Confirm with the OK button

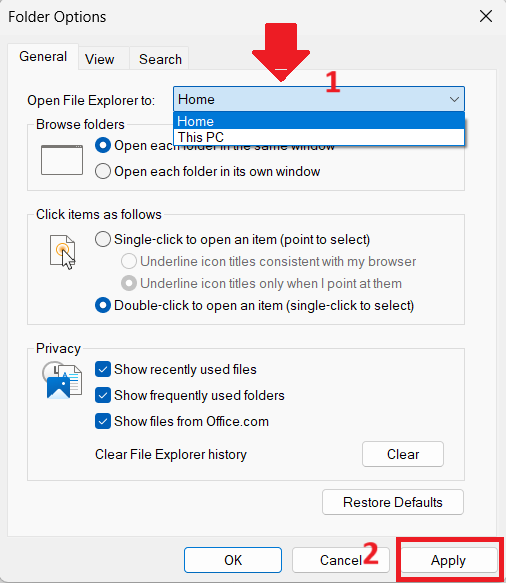pos(233,560)
